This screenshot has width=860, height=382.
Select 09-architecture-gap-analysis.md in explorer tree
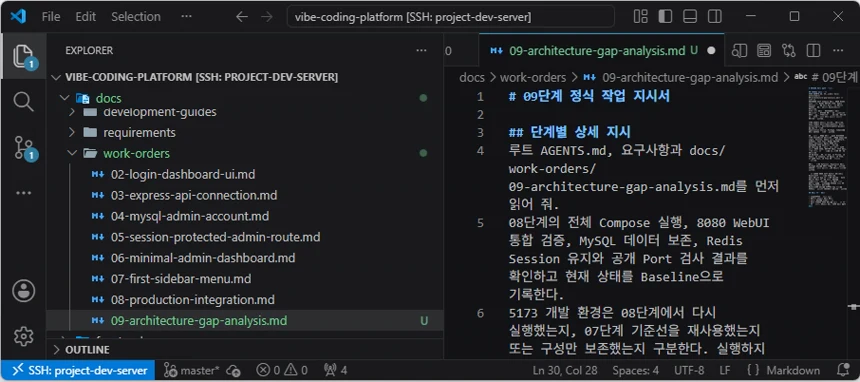[245, 321]
